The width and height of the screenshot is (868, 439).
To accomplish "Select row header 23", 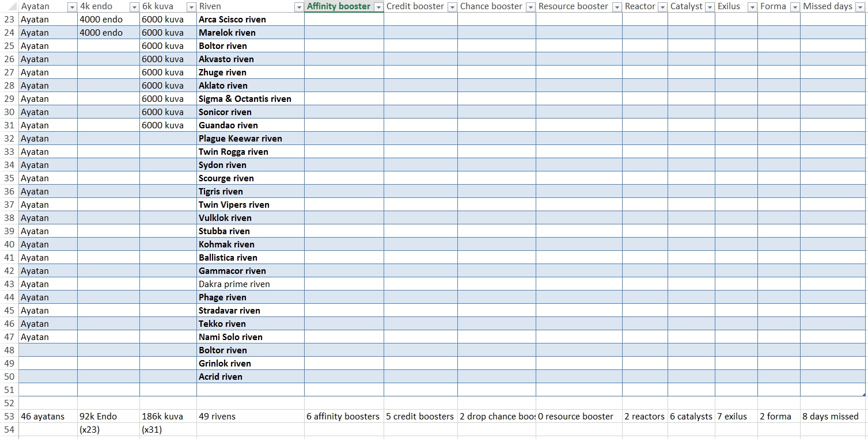I will click(9, 19).
